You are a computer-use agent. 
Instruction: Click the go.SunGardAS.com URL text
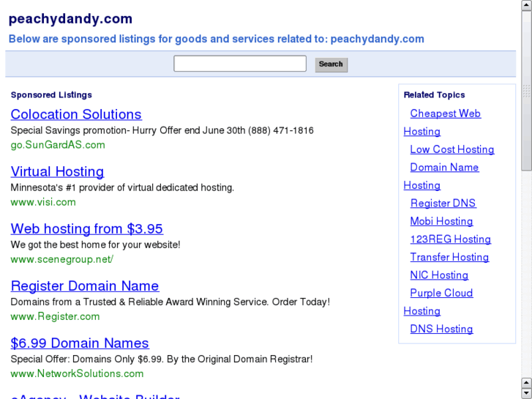tap(58, 145)
